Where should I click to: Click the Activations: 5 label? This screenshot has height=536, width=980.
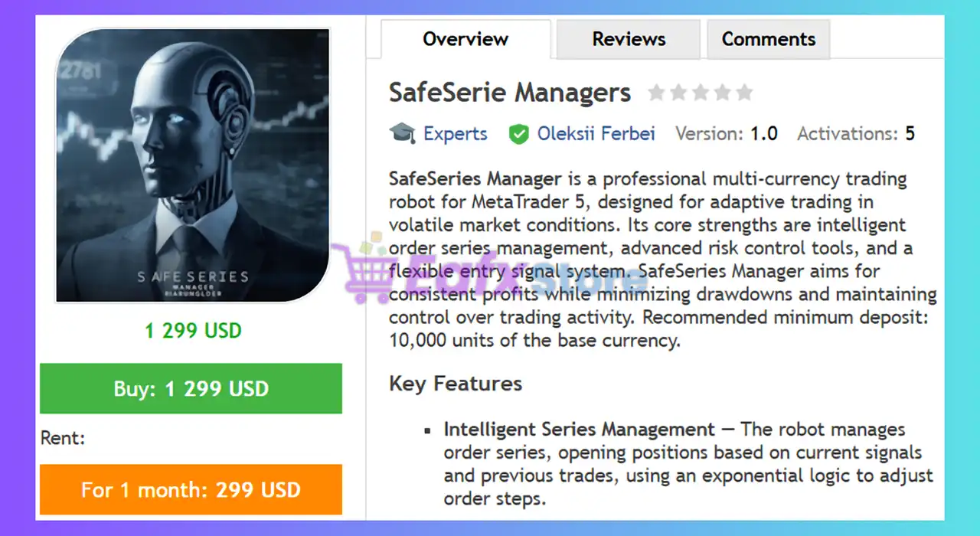[855, 134]
